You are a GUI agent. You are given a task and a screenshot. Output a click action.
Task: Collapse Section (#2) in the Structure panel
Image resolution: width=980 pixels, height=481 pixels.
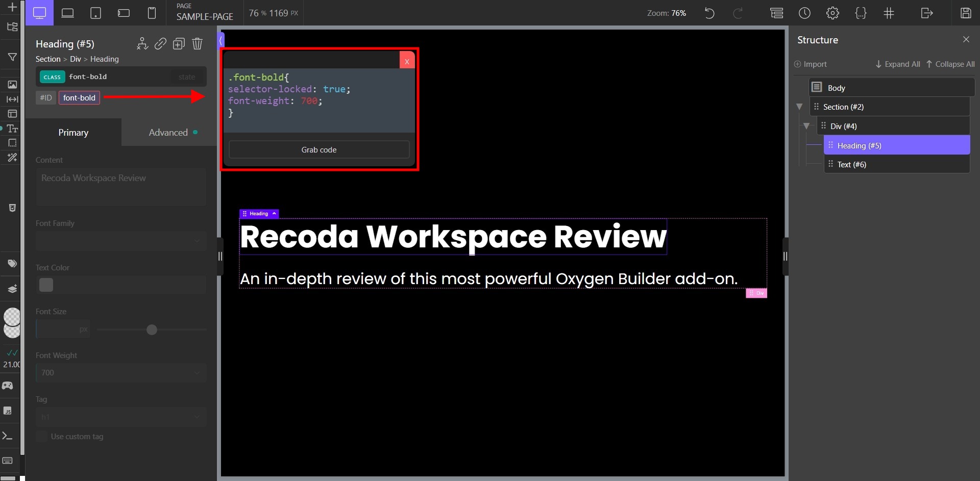[799, 107]
